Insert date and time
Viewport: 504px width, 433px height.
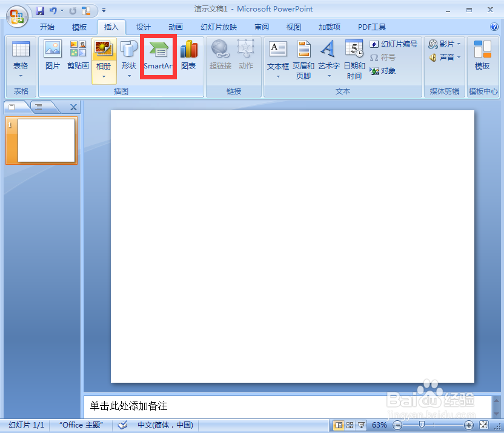click(x=354, y=60)
